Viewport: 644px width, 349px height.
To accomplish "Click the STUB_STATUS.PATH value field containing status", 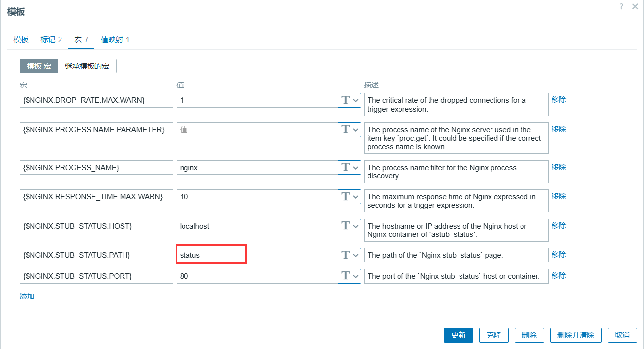I will pyautogui.click(x=211, y=255).
